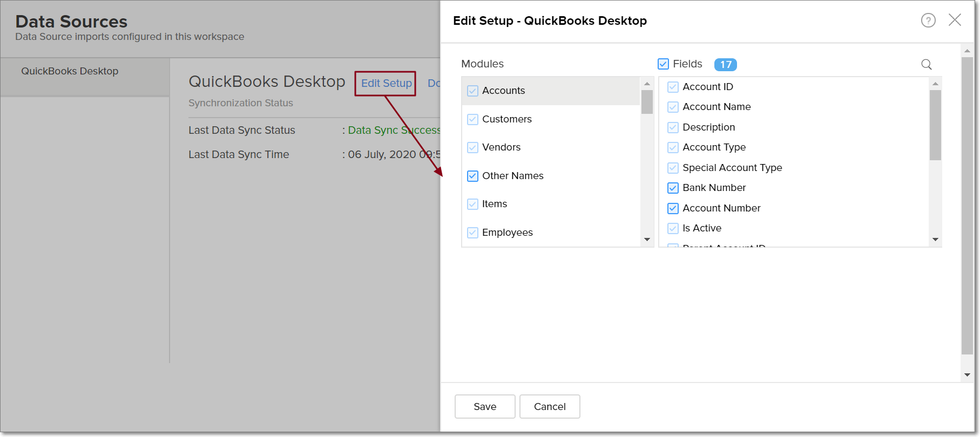
Task: Toggle the select-all Fields checkbox
Action: [663, 64]
